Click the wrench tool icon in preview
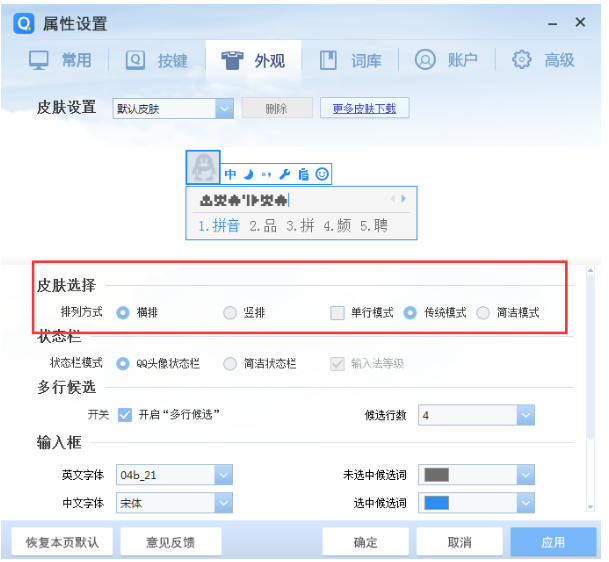The width and height of the screenshot is (609, 562). point(285,174)
